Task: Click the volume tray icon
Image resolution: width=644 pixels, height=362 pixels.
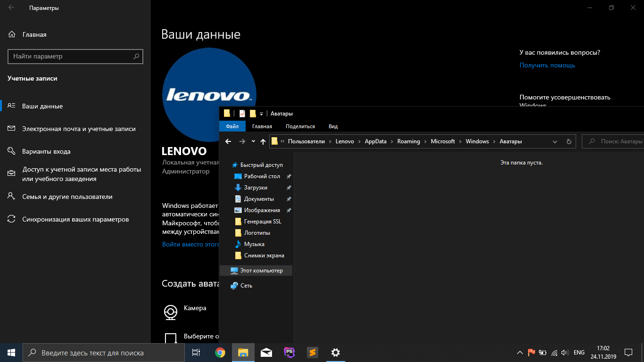Action: pyautogui.click(x=565, y=353)
